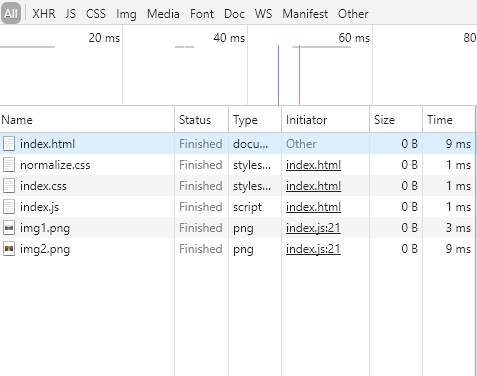Viewport: 477px width, 376px height.
Task: Open index.js:21 initiator link for img2.png
Action: (313, 249)
